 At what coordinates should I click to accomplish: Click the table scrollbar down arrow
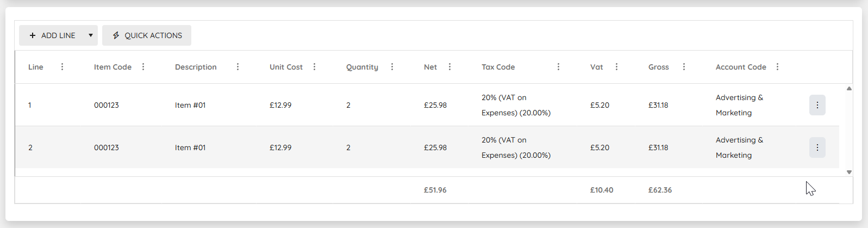849,172
